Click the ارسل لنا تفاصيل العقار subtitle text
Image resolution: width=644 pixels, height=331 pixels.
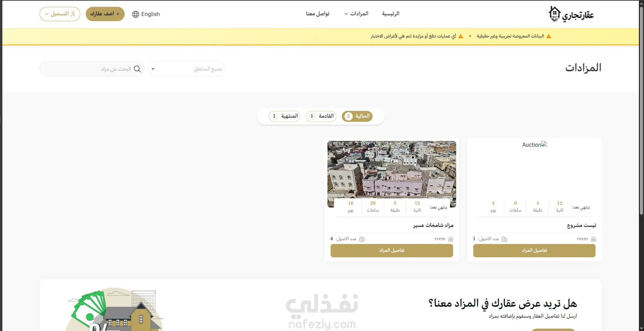(533, 316)
